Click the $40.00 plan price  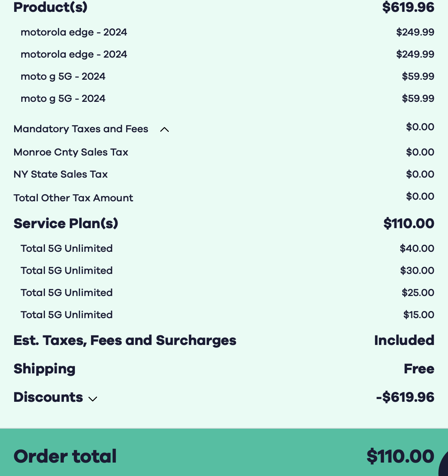click(x=417, y=249)
